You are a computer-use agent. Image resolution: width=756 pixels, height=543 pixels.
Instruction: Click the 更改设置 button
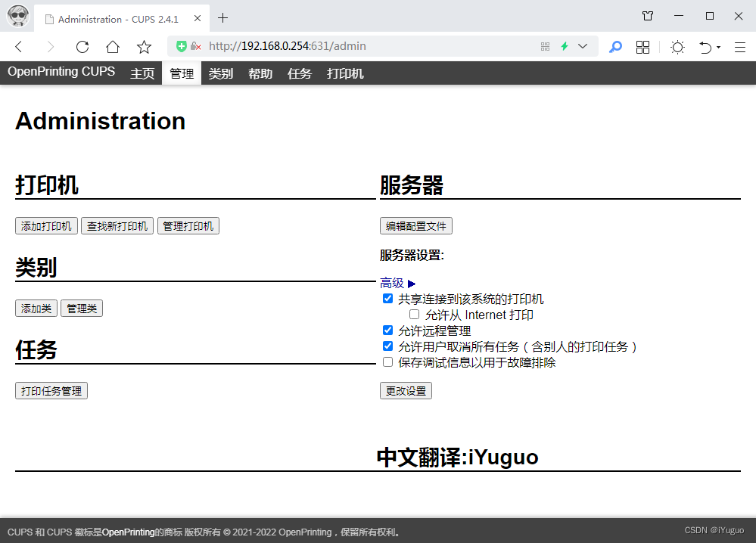[406, 391]
